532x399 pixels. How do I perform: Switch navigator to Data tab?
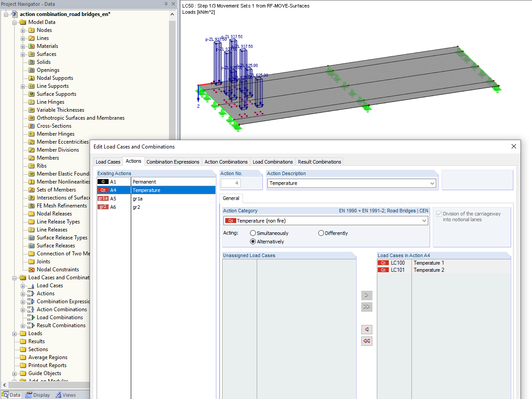12,395
